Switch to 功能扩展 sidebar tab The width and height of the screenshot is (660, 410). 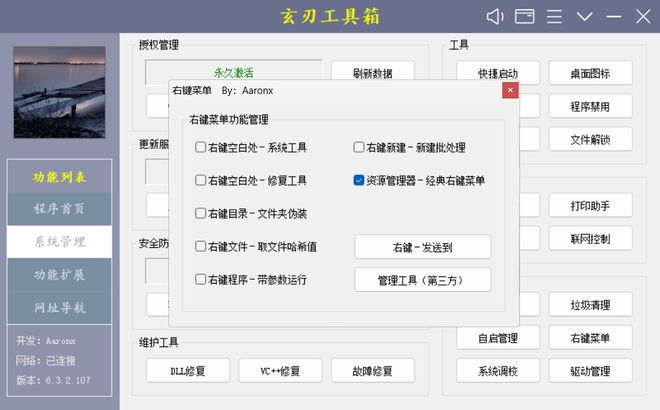(59, 274)
